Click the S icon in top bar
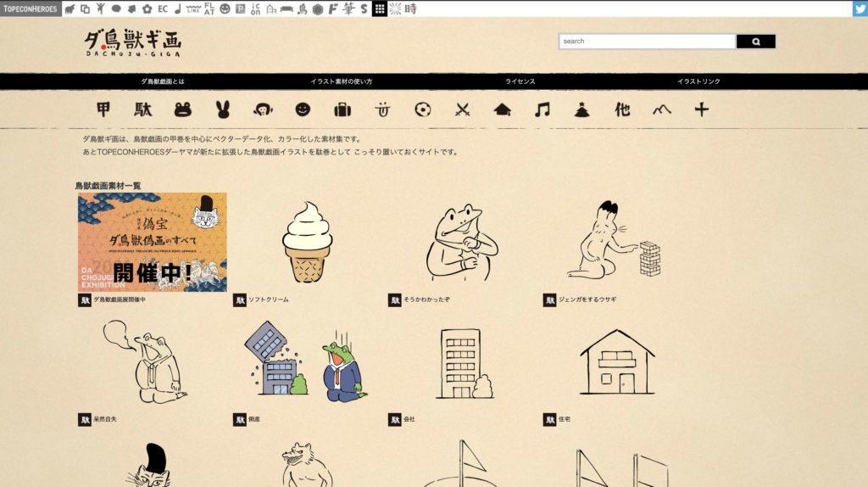 point(364,8)
